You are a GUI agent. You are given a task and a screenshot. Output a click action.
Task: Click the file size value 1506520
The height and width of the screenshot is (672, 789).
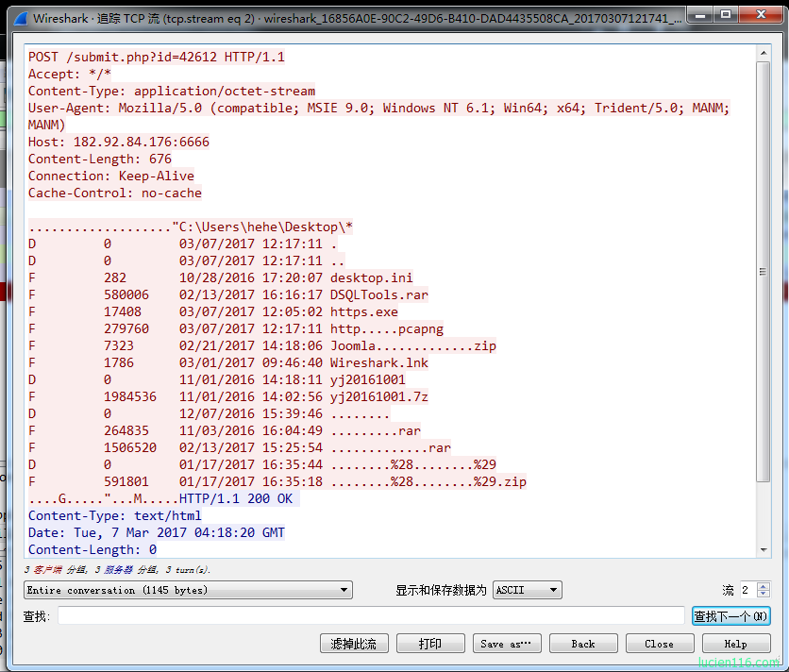(130, 448)
